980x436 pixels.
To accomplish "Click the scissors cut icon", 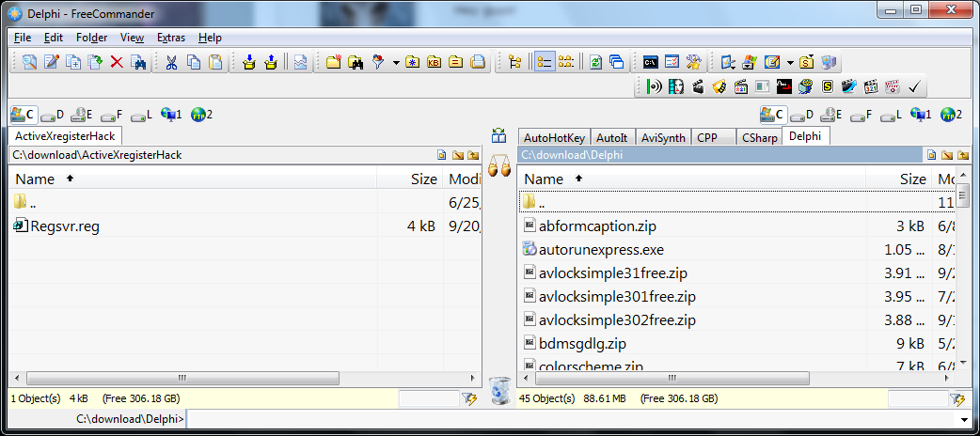I will 172,62.
